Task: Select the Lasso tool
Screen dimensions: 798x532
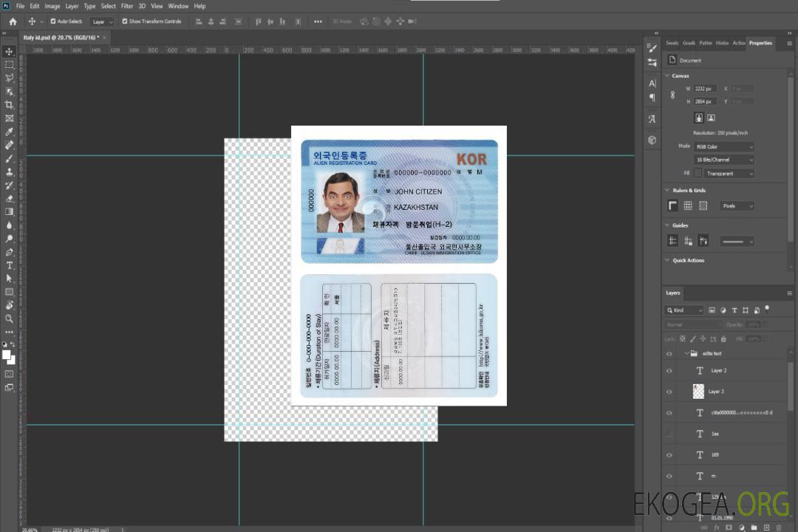Action: 10,78
